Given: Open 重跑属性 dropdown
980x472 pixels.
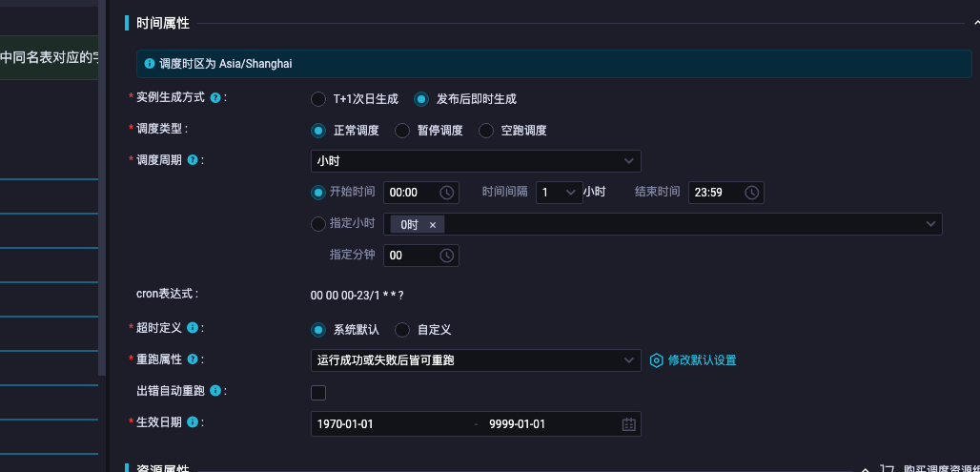Looking at the screenshot, I should [x=476, y=360].
